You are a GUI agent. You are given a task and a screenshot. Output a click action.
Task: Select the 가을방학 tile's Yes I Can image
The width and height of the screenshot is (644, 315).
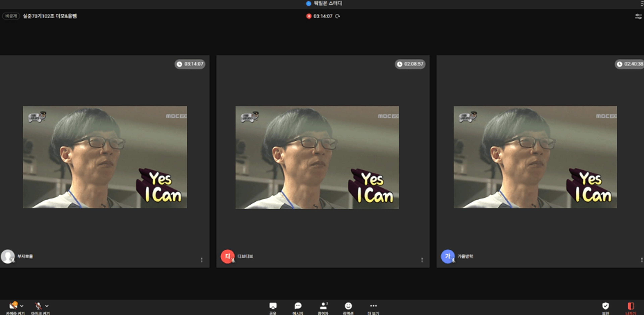point(535,157)
